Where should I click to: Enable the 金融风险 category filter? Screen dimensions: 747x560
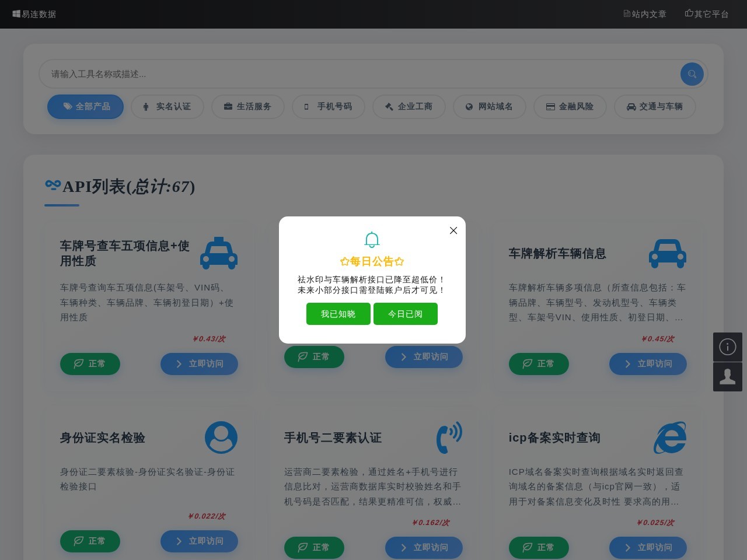pyautogui.click(x=570, y=107)
